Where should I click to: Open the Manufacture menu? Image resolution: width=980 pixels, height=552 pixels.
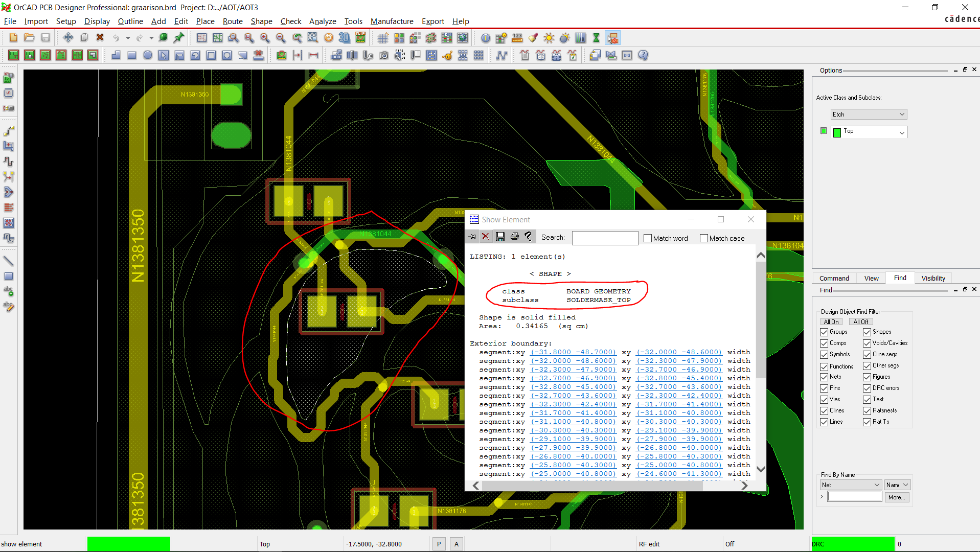coord(392,21)
